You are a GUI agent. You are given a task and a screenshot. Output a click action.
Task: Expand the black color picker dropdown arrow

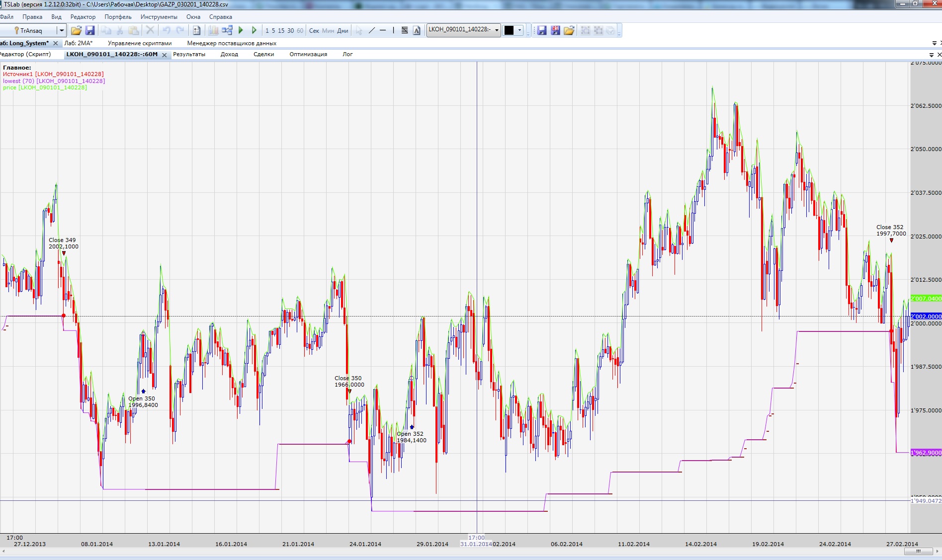click(x=519, y=30)
